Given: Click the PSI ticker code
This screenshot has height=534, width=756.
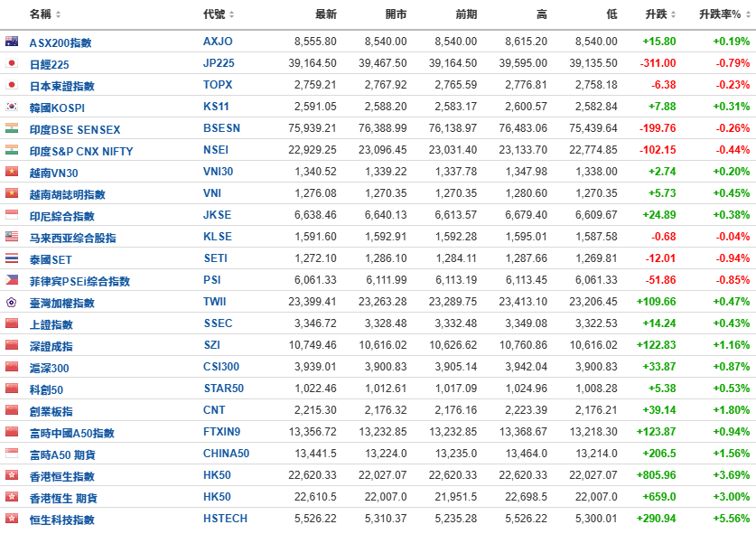Looking at the screenshot, I should pyautogui.click(x=212, y=280).
